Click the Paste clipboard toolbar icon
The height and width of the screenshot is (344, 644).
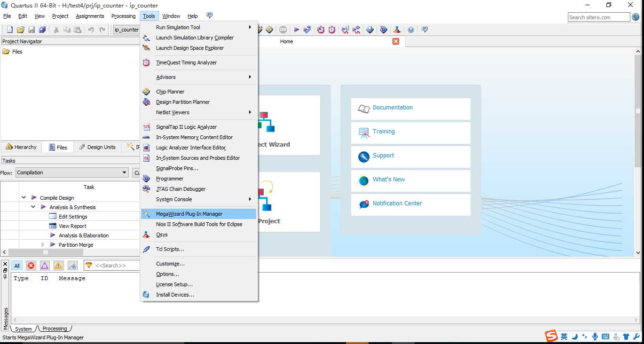coord(78,30)
